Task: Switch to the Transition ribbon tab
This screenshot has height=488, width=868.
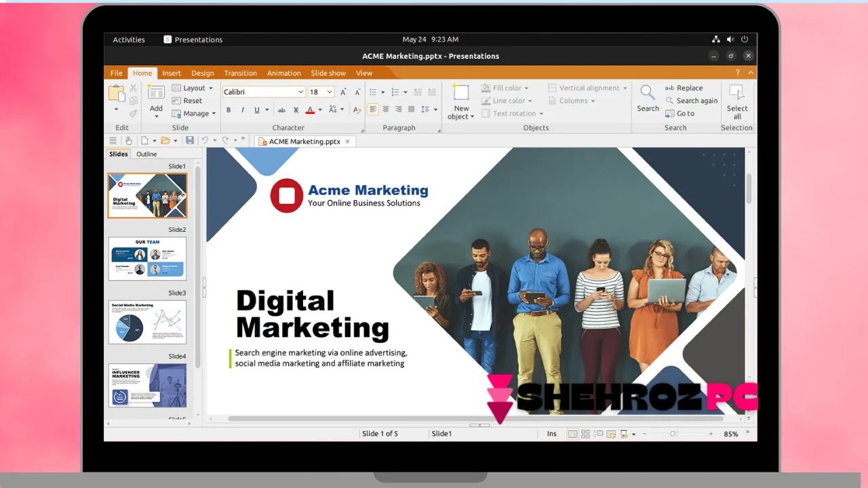Action: [240, 73]
